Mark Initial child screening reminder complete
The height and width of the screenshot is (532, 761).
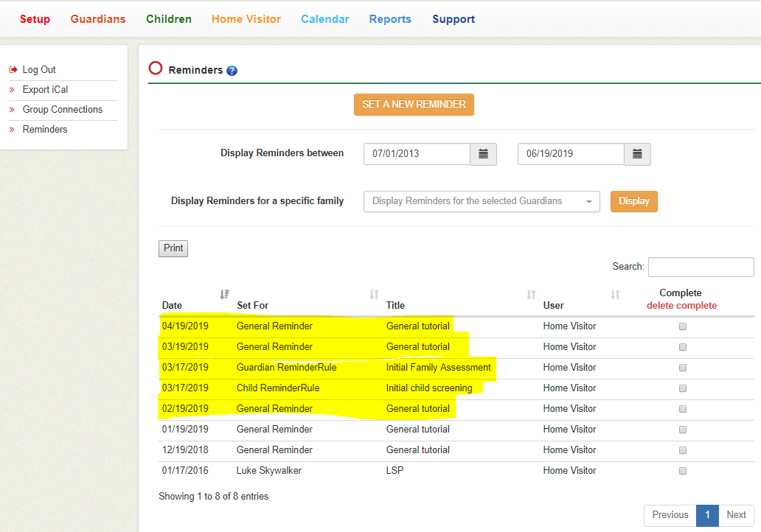click(683, 388)
